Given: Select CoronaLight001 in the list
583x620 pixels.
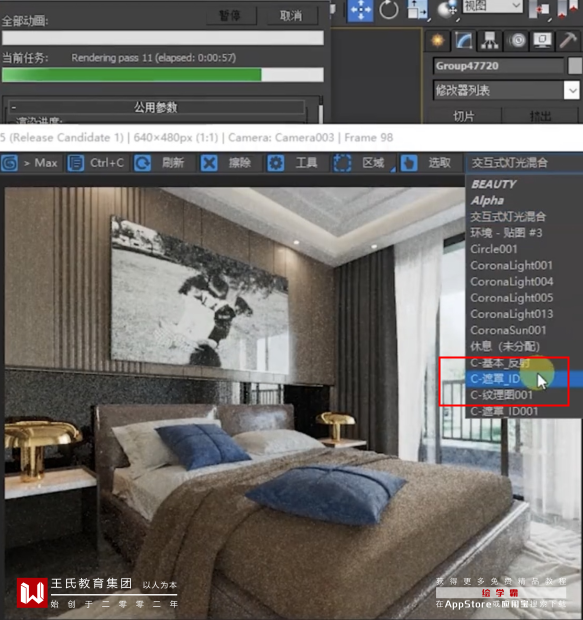Looking at the screenshot, I should click(x=511, y=265).
